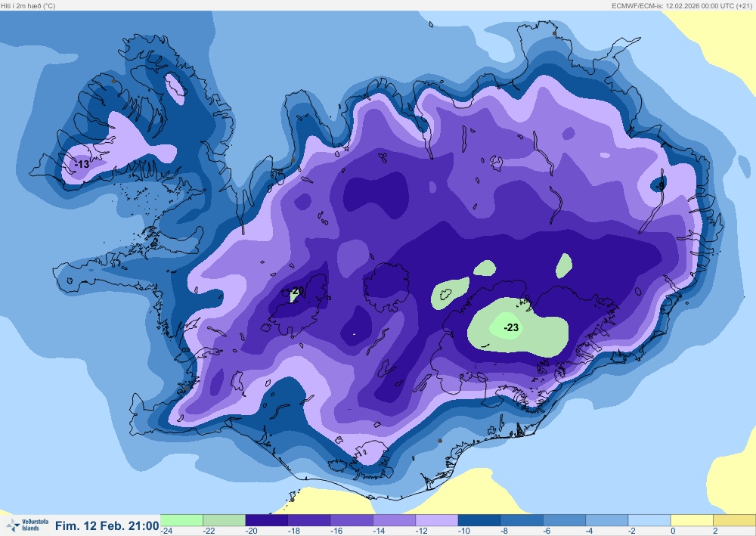
Task: Select the pale yellow legend swatch at 0
Action: click(692, 520)
